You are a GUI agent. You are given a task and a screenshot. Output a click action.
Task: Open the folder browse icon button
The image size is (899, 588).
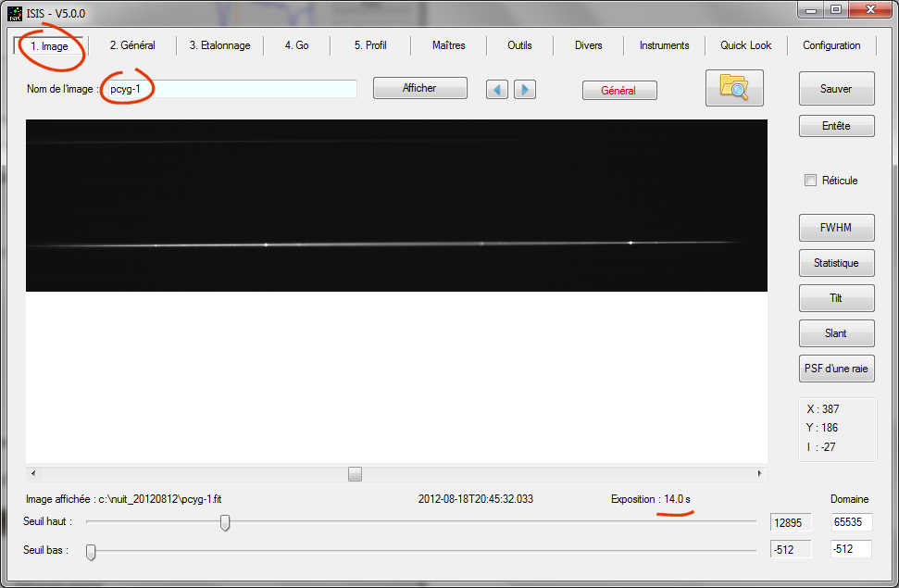tap(734, 88)
